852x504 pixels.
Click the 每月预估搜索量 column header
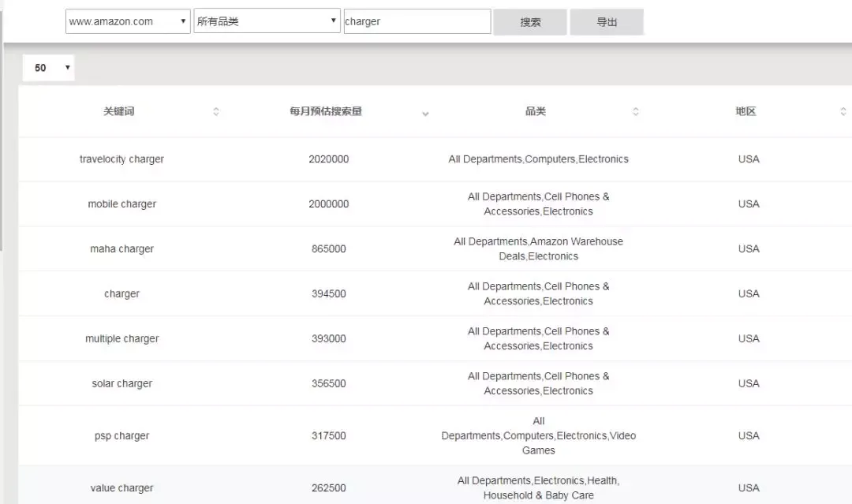coord(326,111)
